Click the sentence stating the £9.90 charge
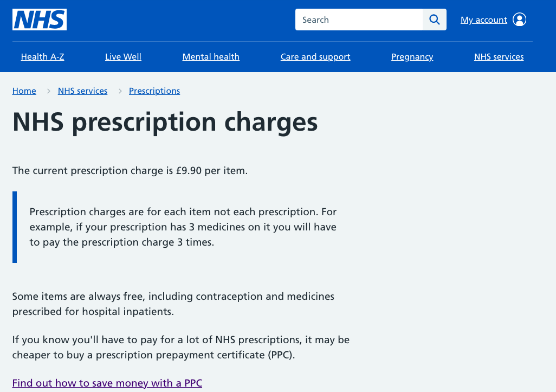This screenshot has height=392, width=556. click(x=130, y=171)
